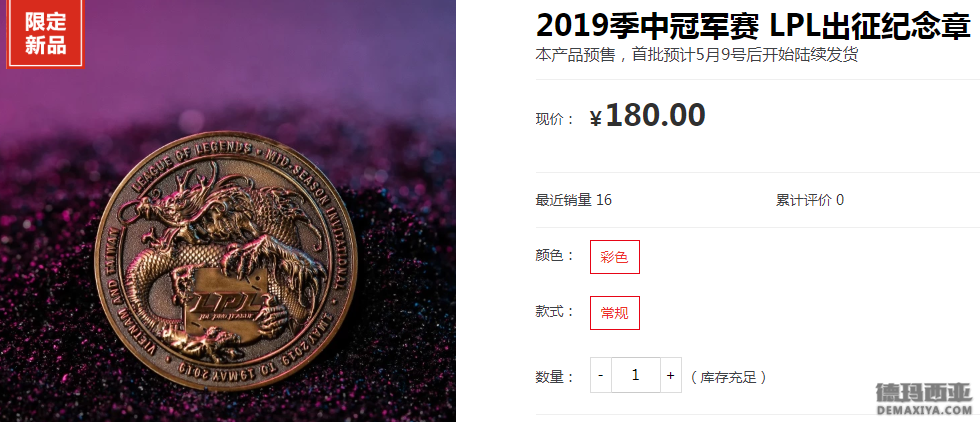Click the ¥180.00 price
The height and width of the screenshot is (422, 980).
(648, 115)
